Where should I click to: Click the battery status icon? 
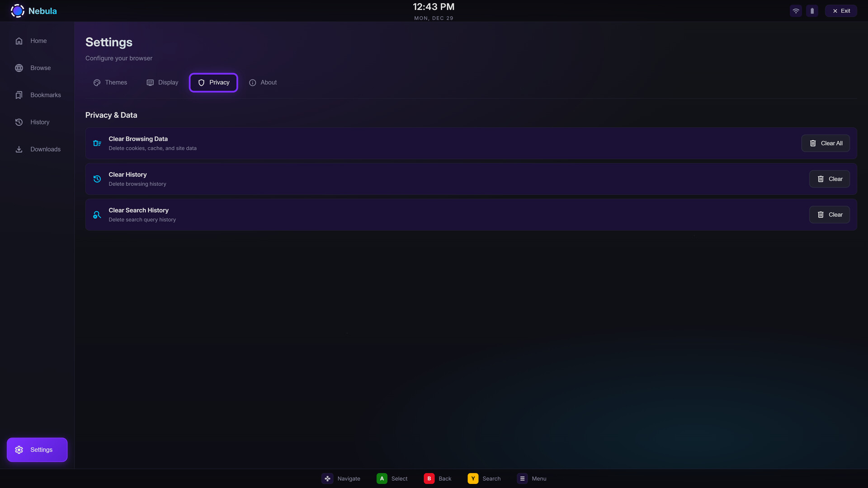click(812, 11)
